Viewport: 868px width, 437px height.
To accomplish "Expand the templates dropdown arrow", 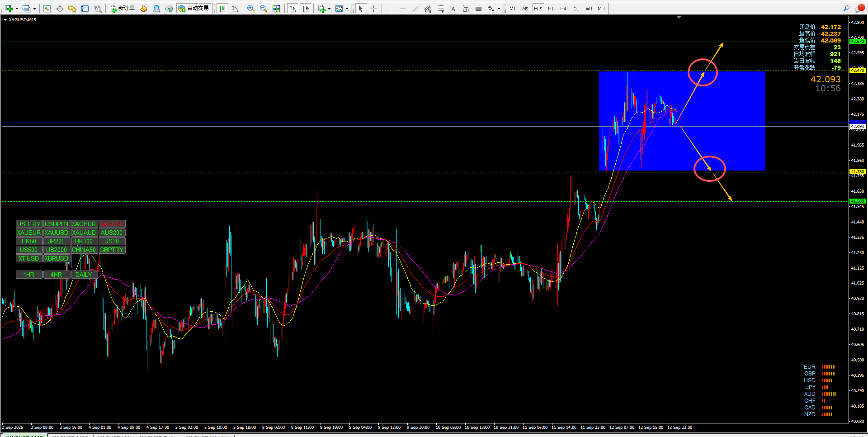I will coord(347,9).
